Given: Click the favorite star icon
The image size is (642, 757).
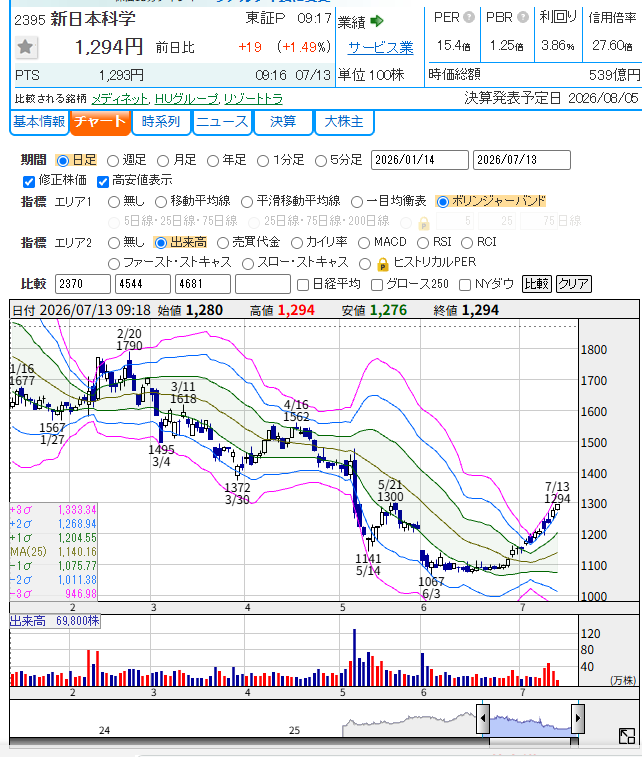Looking at the screenshot, I should 25,47.
